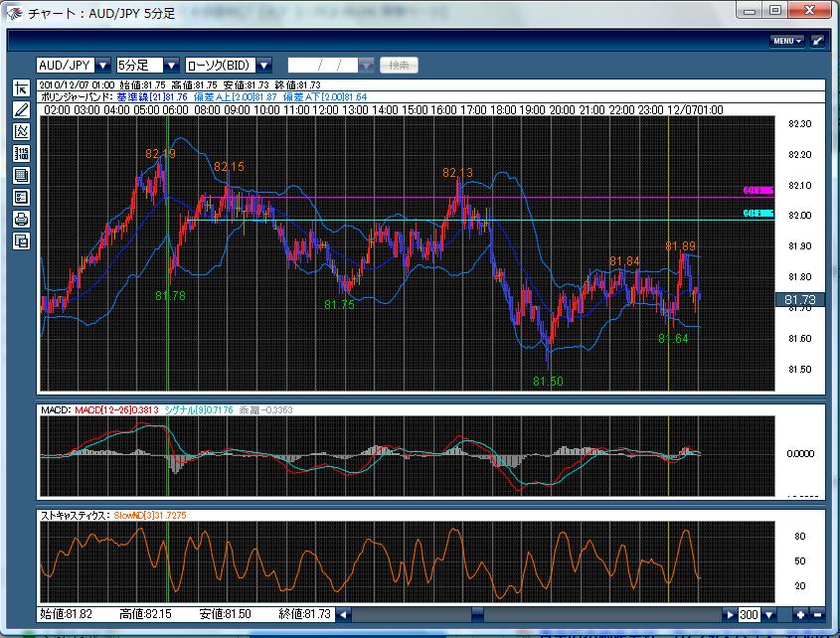Click the 81.78 low price marker
Screen dimensions: 840x638
click(x=170, y=296)
